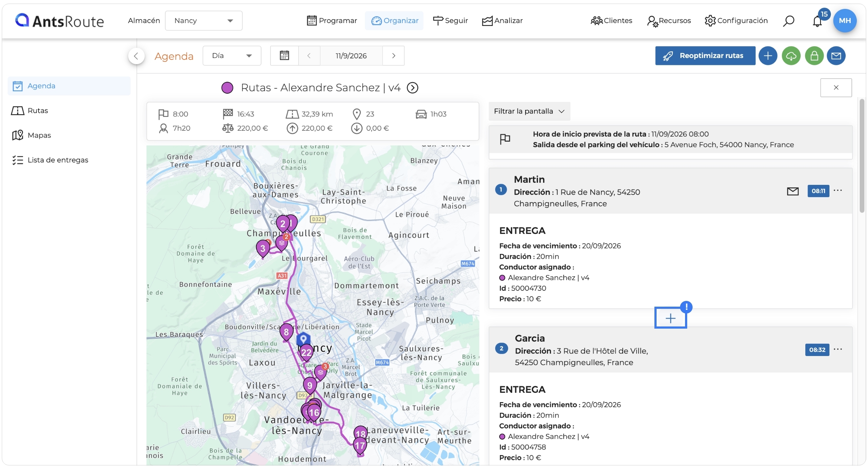The height and width of the screenshot is (467, 868).
Task: Open Recursos menu
Action: coord(669,21)
